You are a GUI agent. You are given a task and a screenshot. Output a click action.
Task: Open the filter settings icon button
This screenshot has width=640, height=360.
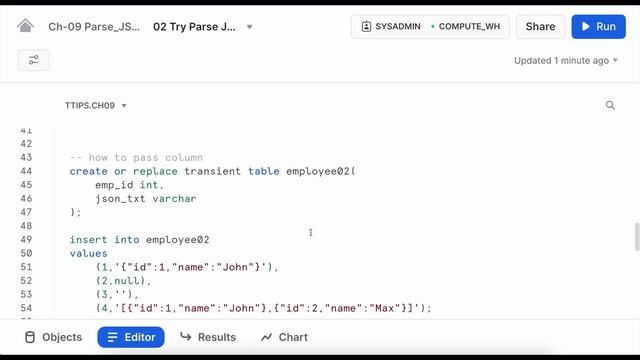coord(33,60)
